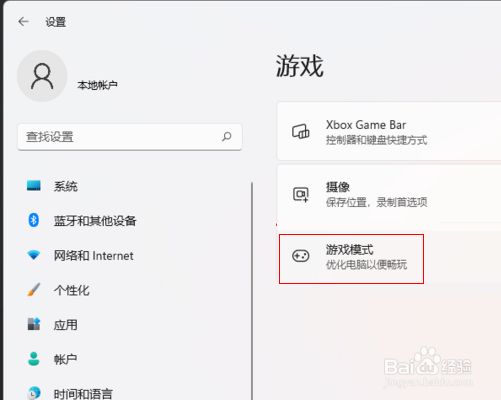Click the sidebar vertical scrollbar
Image resolution: width=501 pixels, height=400 pixels.
click(252, 291)
